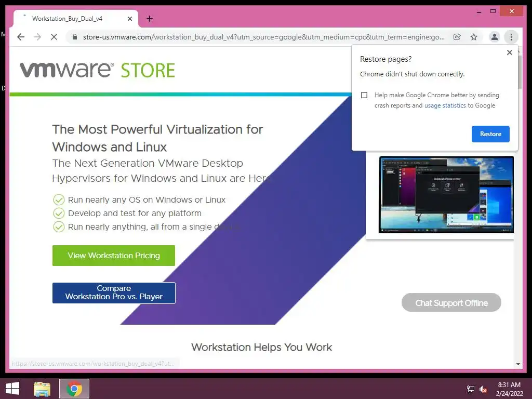Image resolution: width=532 pixels, height=399 pixels.
Task: Click the Workstation product screenshot thumbnail
Action: [446, 195]
